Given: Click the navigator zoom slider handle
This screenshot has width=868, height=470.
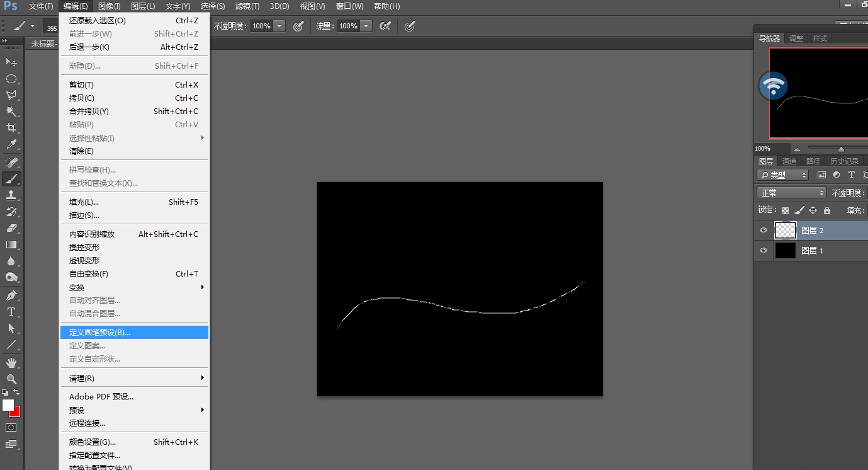Looking at the screenshot, I should [841, 149].
